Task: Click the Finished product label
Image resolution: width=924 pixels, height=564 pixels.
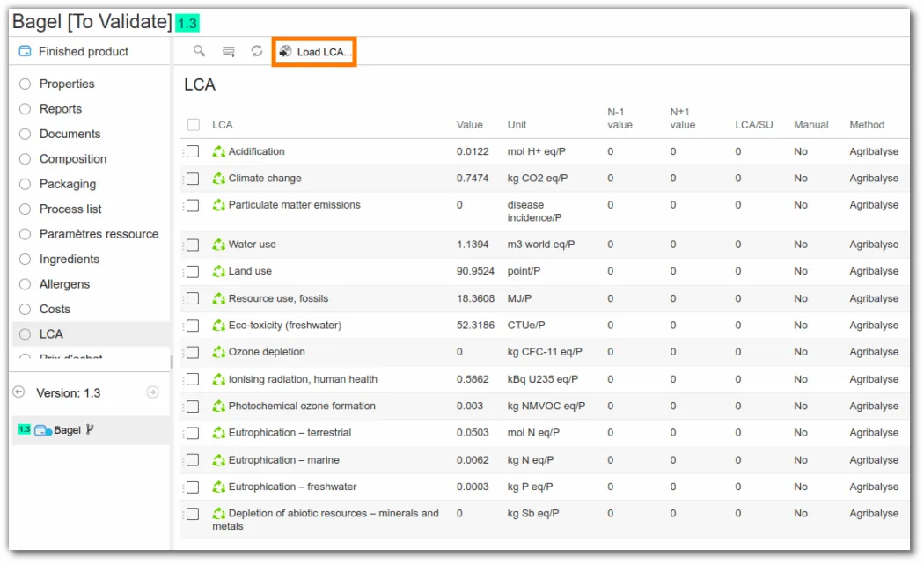Action: click(x=84, y=51)
